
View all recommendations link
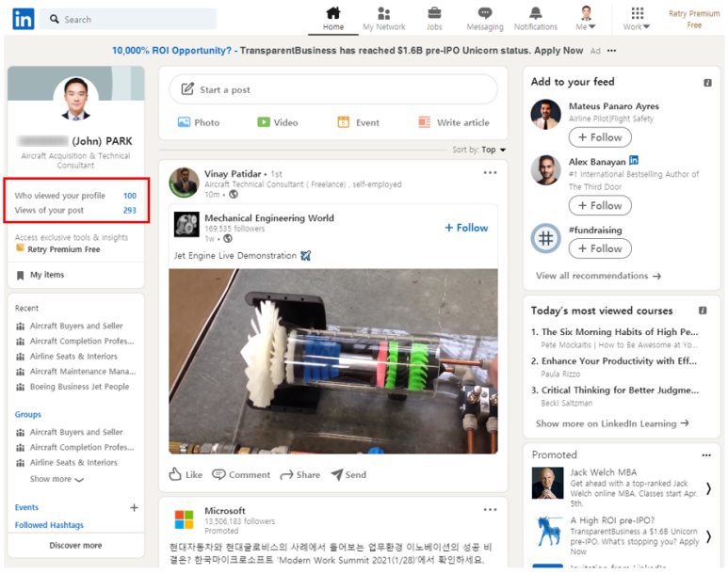pyautogui.click(x=598, y=276)
